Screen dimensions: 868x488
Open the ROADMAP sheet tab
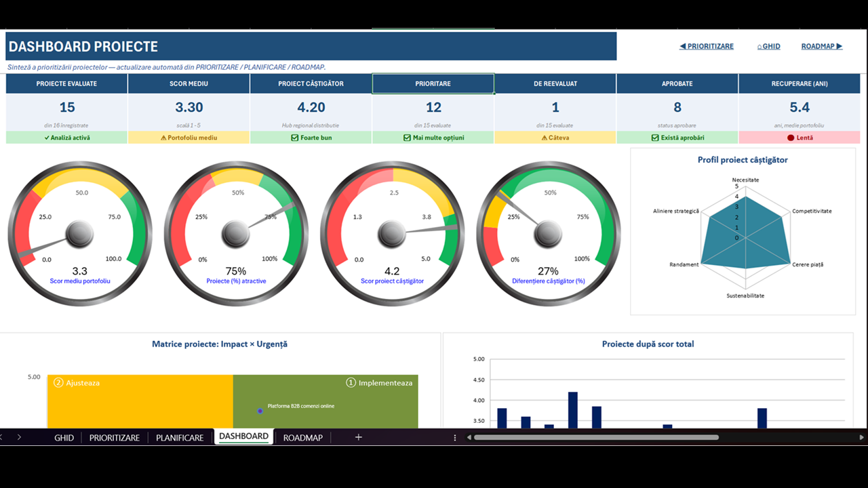pyautogui.click(x=303, y=437)
